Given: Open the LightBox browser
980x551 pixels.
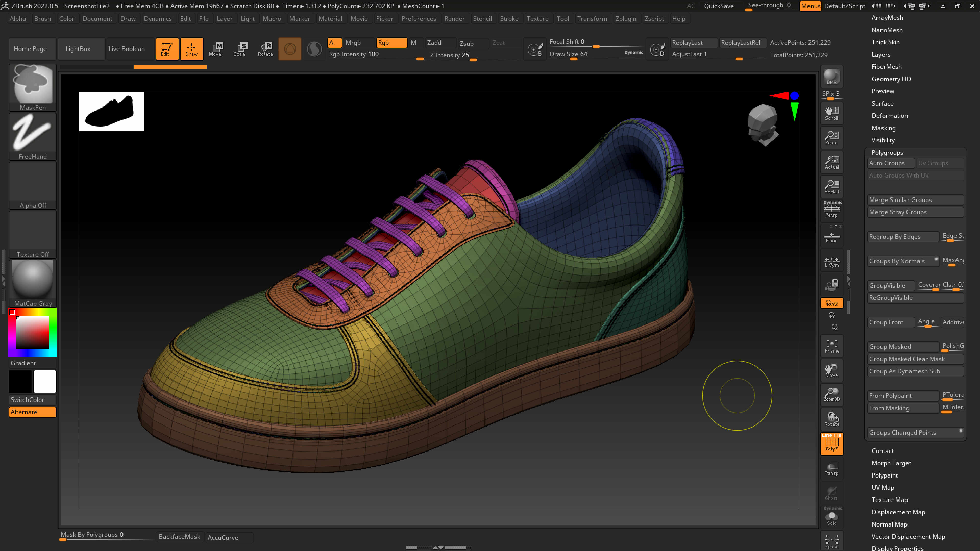Looking at the screenshot, I should pos(81,49).
